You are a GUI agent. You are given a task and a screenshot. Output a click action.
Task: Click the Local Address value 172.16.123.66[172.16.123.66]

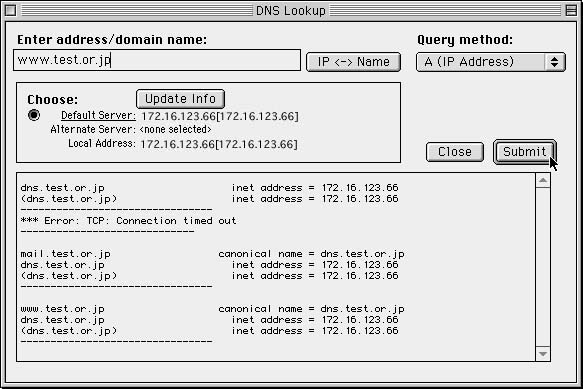[219, 144]
